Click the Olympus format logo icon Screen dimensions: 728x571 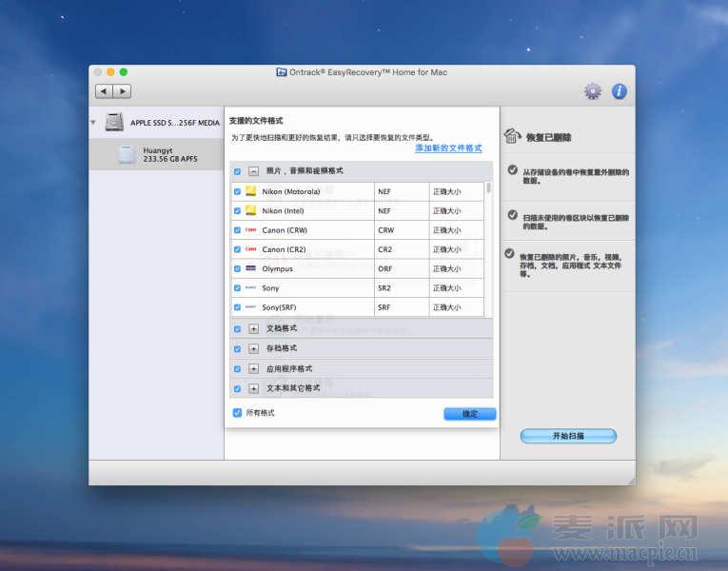tap(250, 268)
